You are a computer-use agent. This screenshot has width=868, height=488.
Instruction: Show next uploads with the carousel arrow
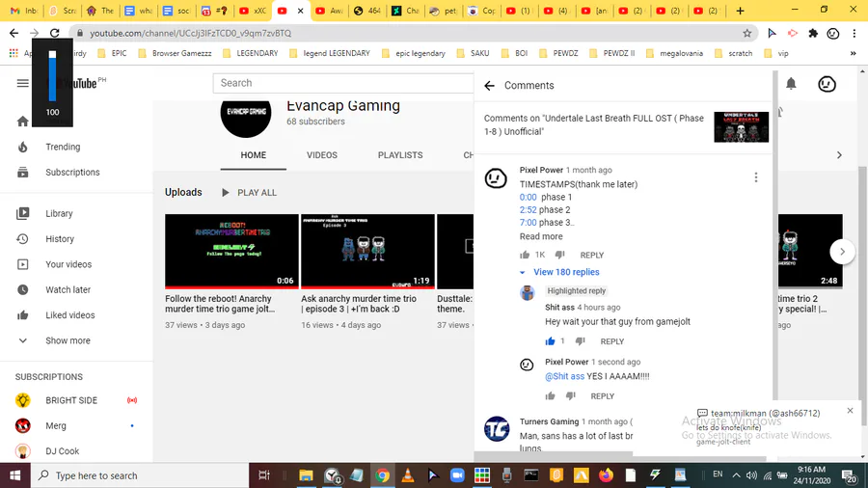coord(842,252)
